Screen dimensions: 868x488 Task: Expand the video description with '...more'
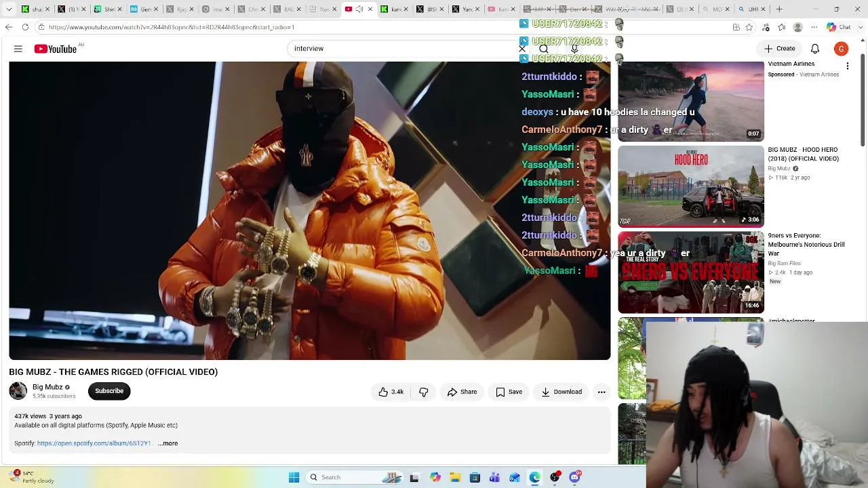pyautogui.click(x=168, y=443)
